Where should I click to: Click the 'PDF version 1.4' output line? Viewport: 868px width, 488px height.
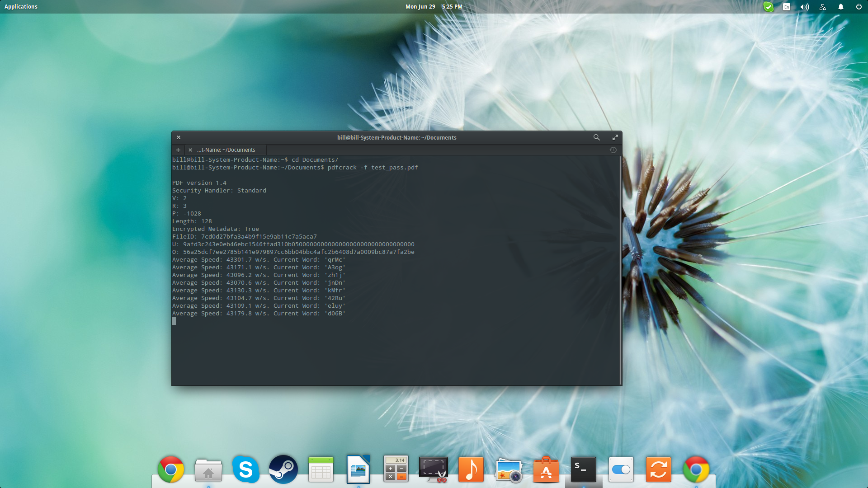[199, 183]
